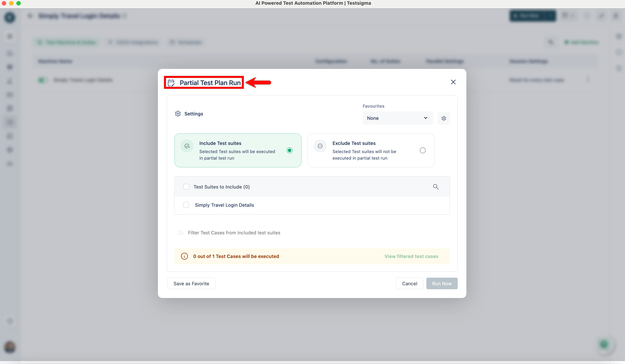Select the Exclude Test suites radio button
Image resolution: width=625 pixels, height=364 pixels.
pyautogui.click(x=423, y=151)
